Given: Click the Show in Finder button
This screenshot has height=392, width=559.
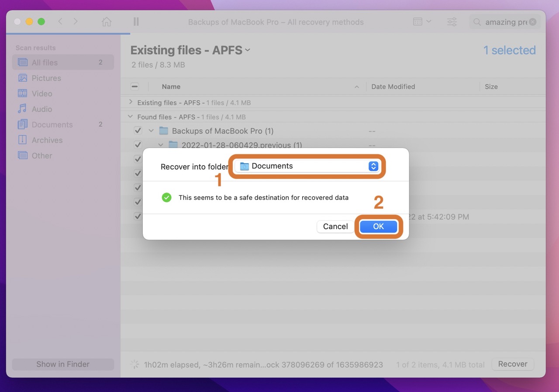Looking at the screenshot, I should (63, 364).
